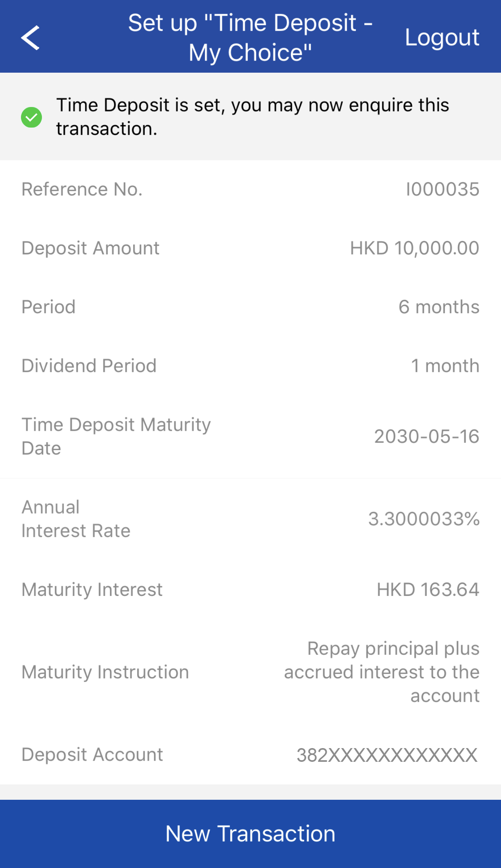Tap the HKD 10,000.00 deposit amount
This screenshot has width=501, height=868.
414,248
